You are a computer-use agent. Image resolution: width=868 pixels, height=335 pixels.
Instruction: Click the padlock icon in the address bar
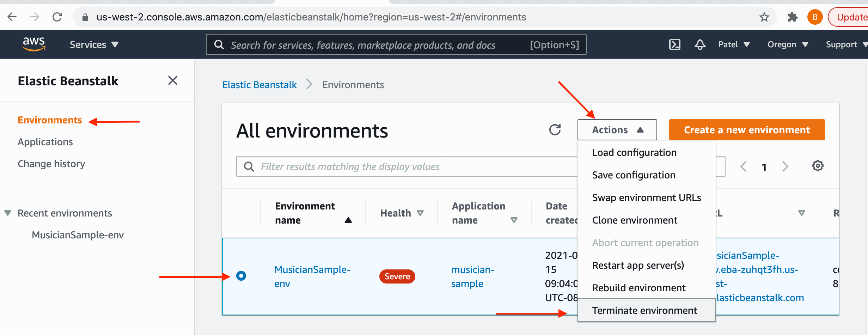[85, 17]
